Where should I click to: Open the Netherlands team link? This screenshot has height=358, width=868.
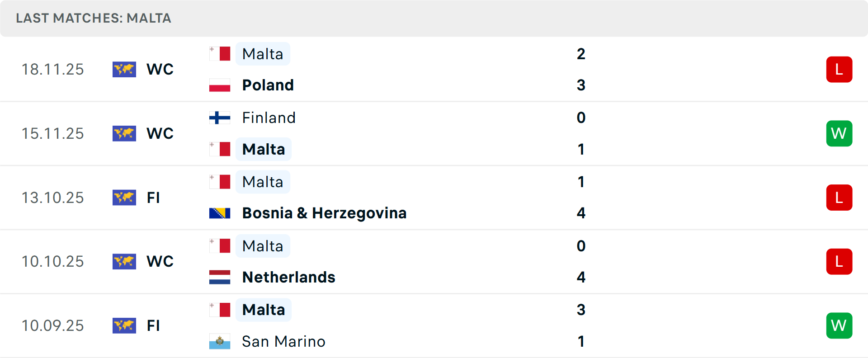pyautogui.click(x=288, y=277)
